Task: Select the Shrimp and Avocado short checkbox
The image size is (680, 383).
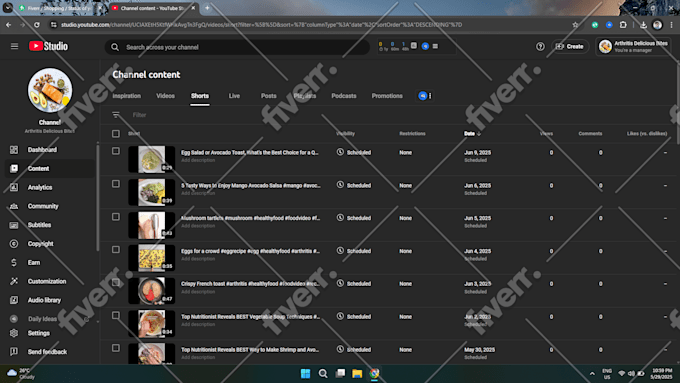Action: coord(116,348)
